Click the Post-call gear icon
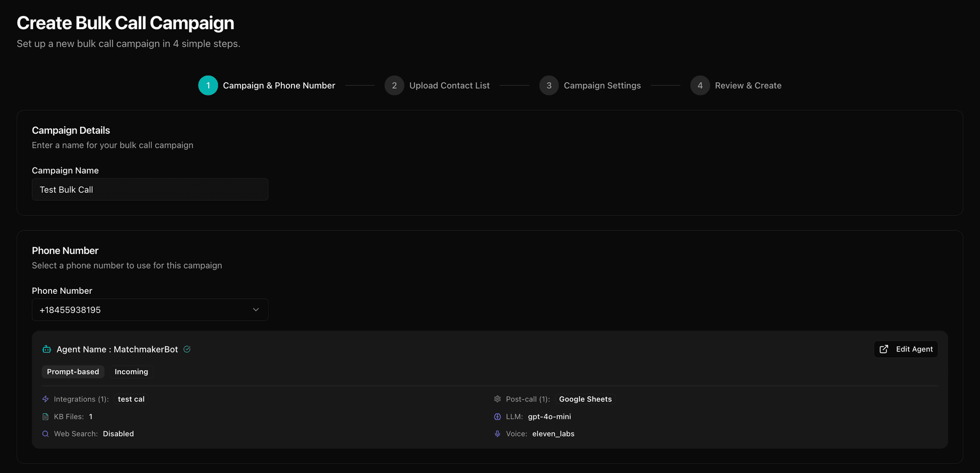Image resolution: width=980 pixels, height=473 pixels. click(x=497, y=399)
